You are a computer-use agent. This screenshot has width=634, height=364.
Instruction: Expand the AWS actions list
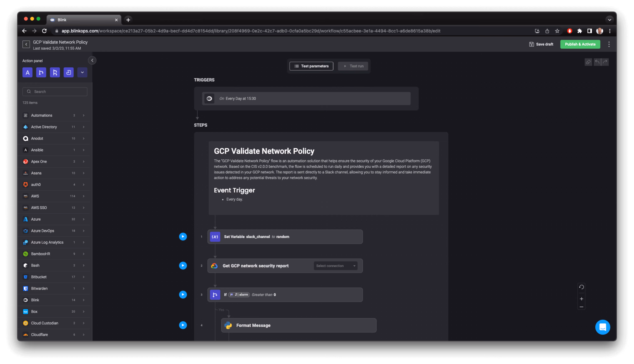pos(54,196)
